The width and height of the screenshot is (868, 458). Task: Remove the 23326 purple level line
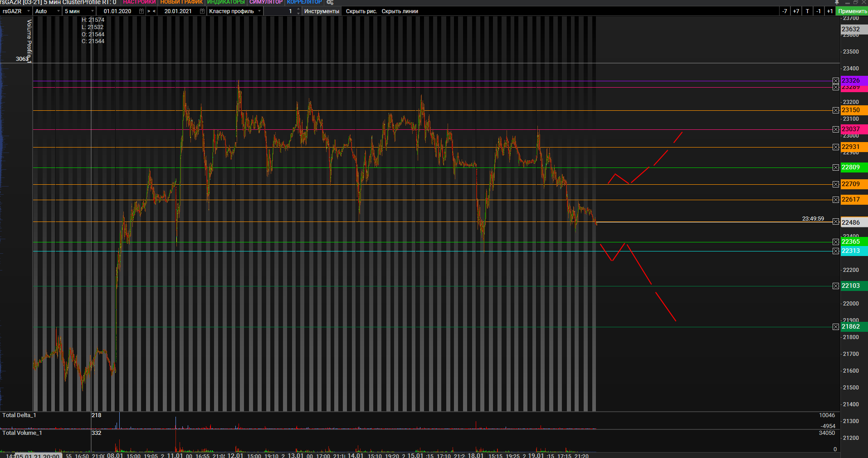coord(836,81)
